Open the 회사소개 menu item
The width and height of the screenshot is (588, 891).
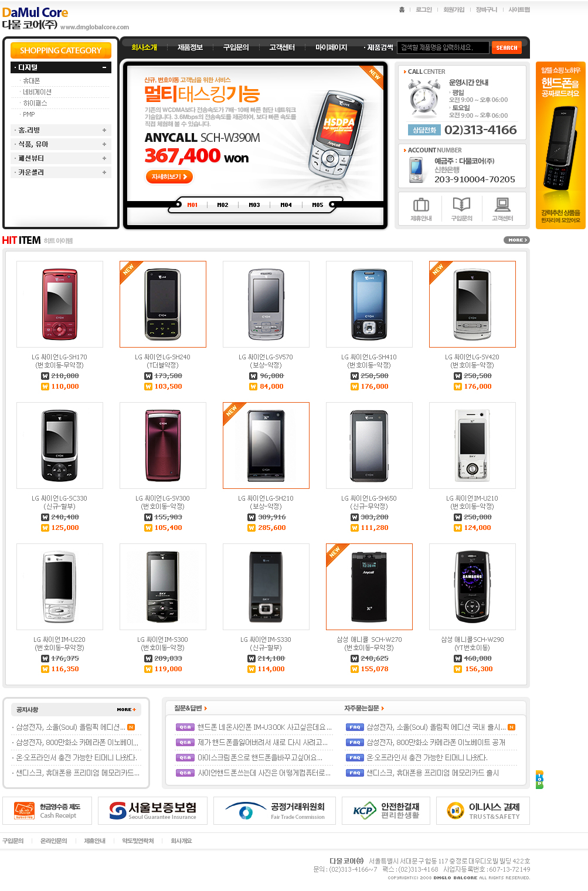[144, 47]
